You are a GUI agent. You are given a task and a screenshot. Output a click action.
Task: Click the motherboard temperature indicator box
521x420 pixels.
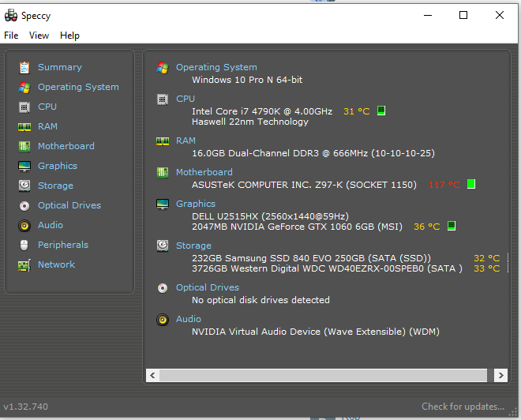tap(471, 185)
